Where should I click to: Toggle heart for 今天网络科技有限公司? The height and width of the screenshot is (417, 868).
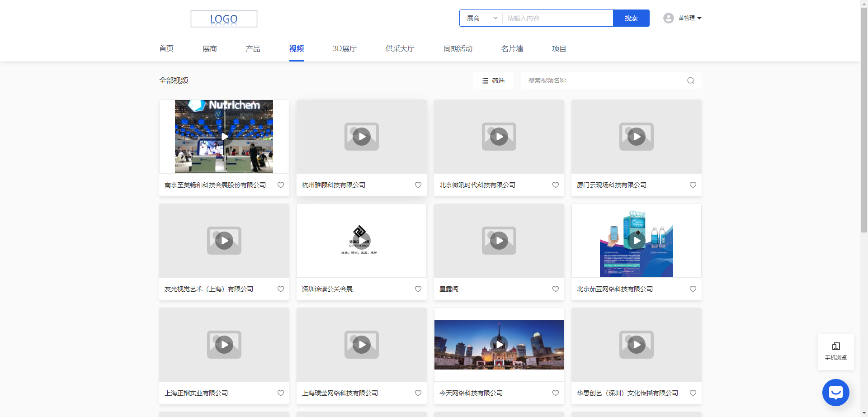[556, 393]
